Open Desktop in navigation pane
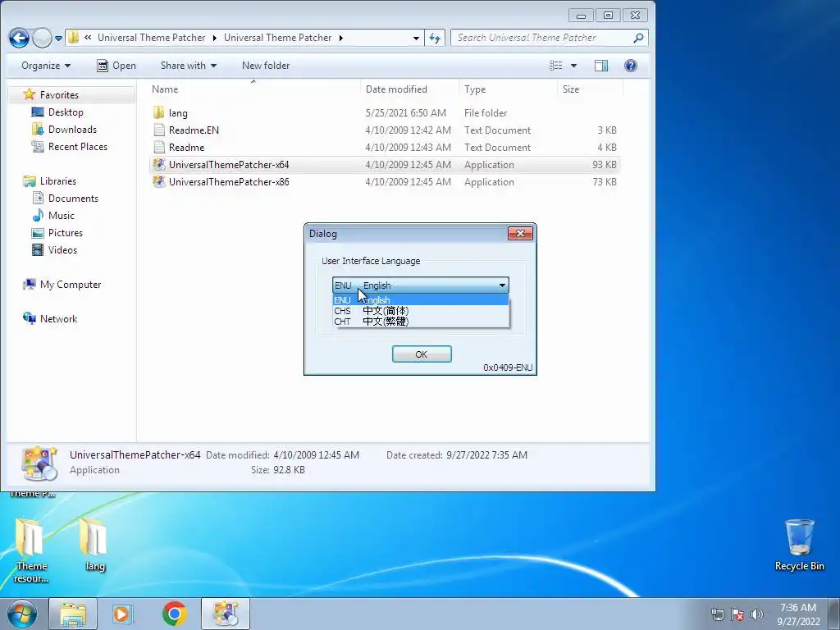Screen dimensions: 840x630 [66, 112]
